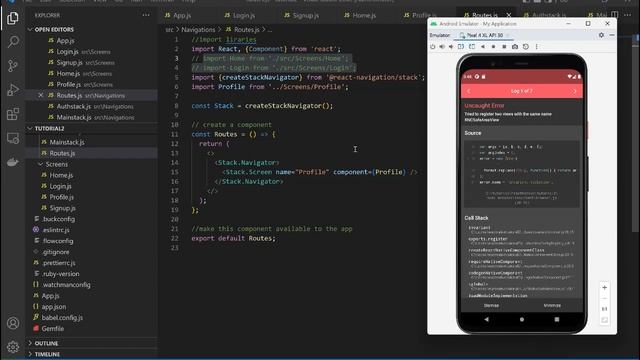Screen dimensions: 640x360
Task: Open the Extensions view
Action: (x=13, y=114)
